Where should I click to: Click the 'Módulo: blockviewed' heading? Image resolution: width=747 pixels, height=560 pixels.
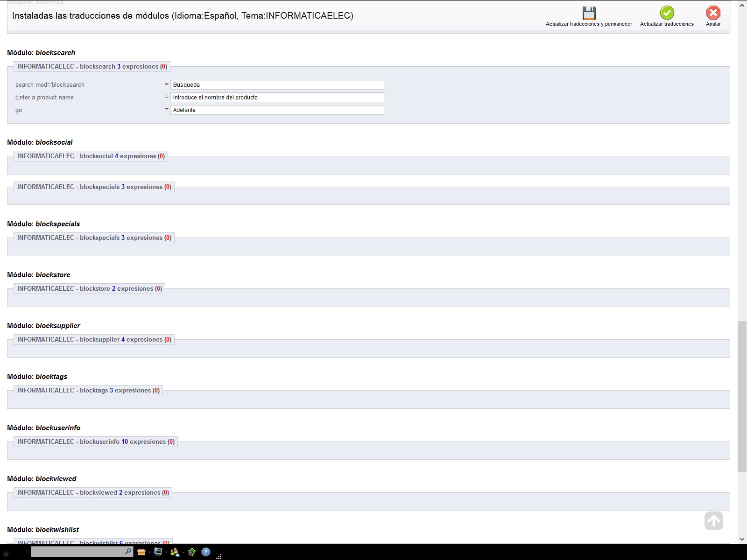(x=42, y=479)
